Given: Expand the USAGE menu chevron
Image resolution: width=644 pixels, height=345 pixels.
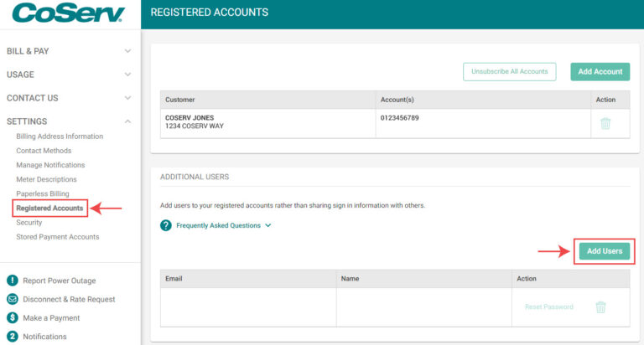Looking at the screenshot, I should coord(127,75).
